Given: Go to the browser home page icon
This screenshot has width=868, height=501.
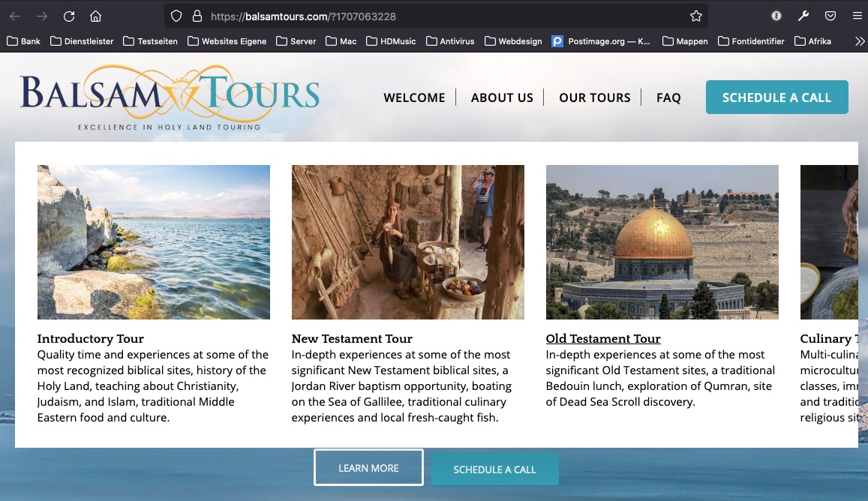Looking at the screenshot, I should pyautogui.click(x=96, y=16).
